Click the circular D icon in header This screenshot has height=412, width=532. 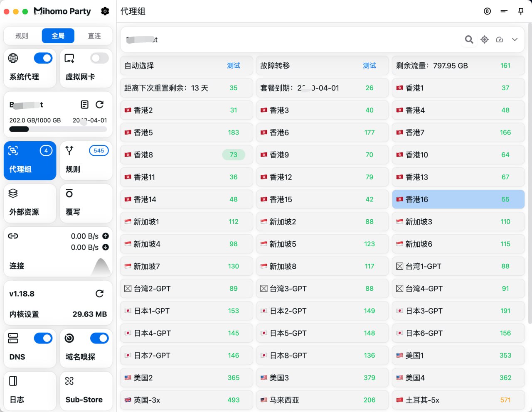pos(488,11)
